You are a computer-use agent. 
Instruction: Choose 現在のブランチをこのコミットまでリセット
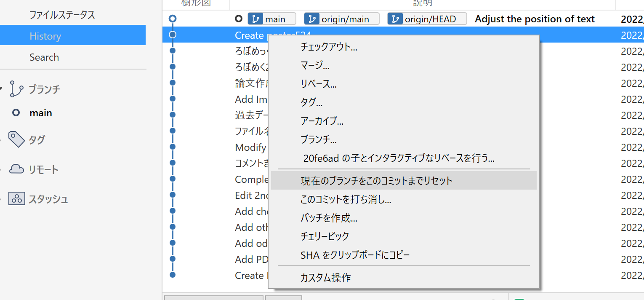[x=404, y=180]
